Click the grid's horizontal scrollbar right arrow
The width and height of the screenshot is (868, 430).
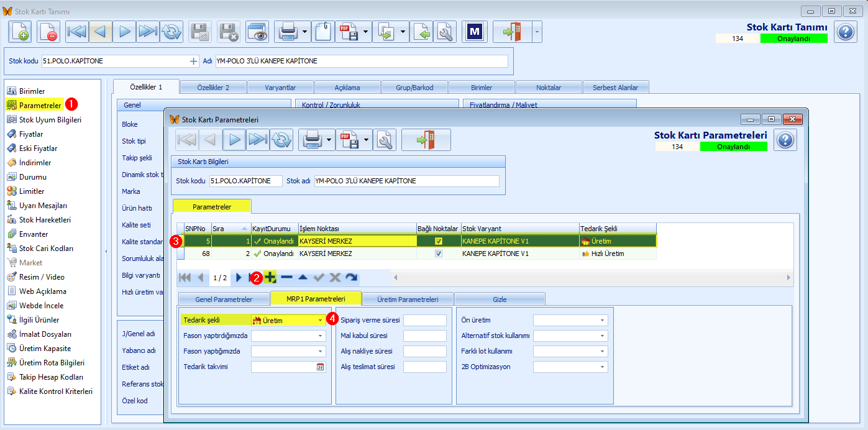(x=788, y=277)
